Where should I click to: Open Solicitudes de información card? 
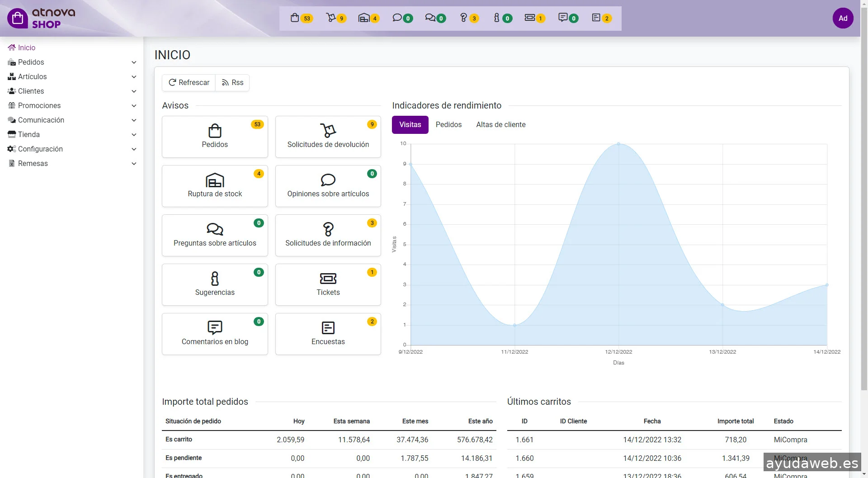tap(328, 235)
